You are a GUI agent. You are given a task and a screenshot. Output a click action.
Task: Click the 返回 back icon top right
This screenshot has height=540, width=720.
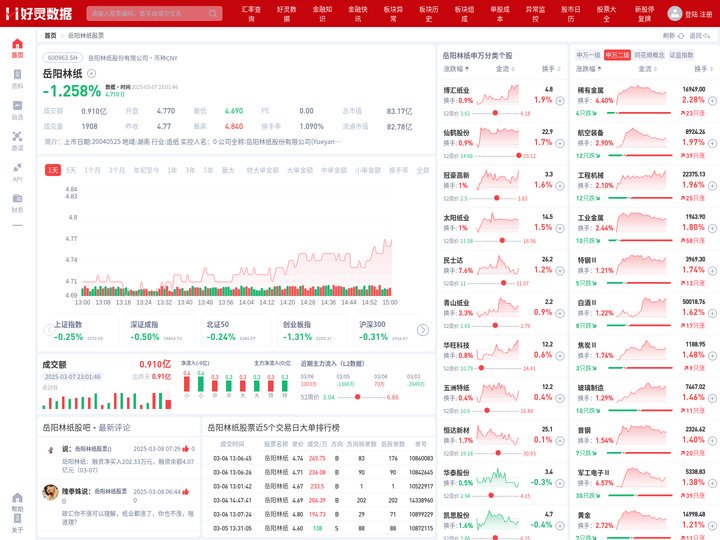pos(707,36)
